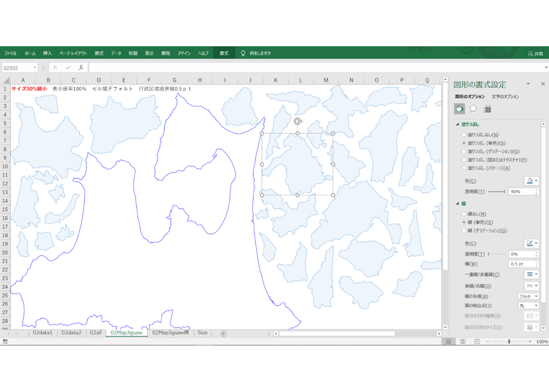Select 塗りつぶしなし (no fill) radio button
The width and height of the screenshot is (549, 392).
pyautogui.click(x=464, y=135)
